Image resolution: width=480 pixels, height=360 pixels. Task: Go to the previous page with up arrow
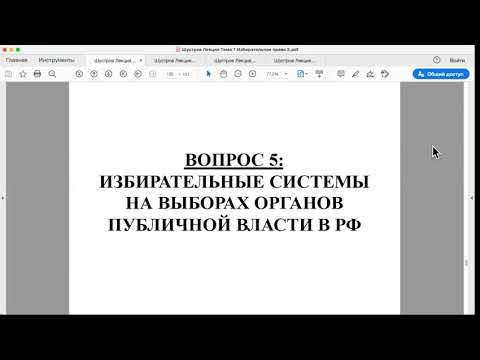point(94,74)
